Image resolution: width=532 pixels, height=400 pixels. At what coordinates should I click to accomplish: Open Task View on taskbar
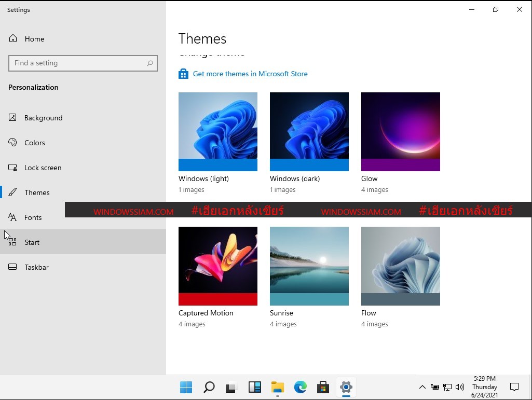pos(231,387)
